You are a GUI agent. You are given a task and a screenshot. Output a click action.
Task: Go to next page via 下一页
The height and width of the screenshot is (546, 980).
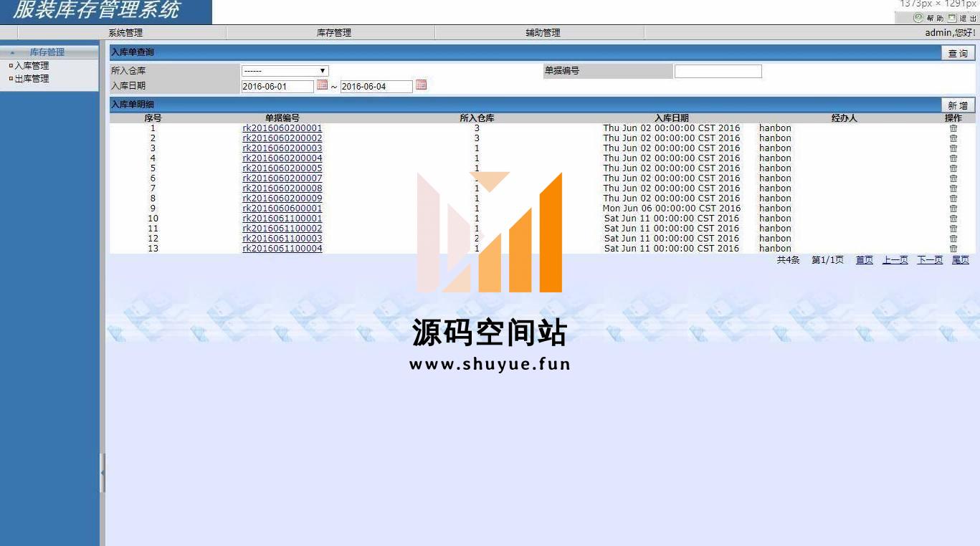pos(929,260)
